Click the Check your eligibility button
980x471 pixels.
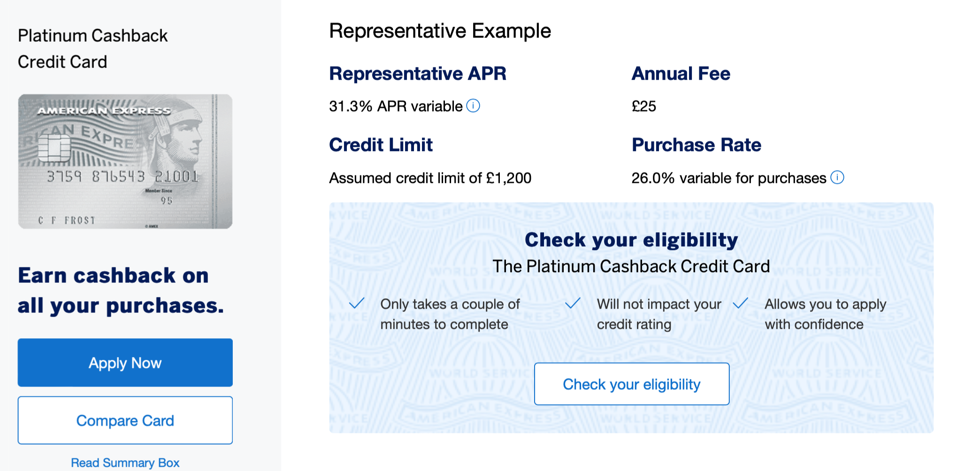pyautogui.click(x=632, y=384)
